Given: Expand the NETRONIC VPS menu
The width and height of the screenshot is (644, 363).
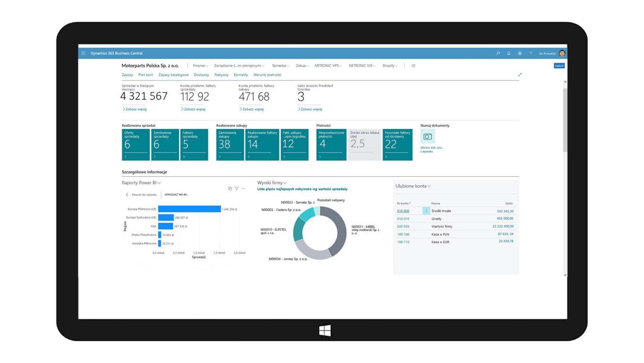Looking at the screenshot, I should (329, 66).
